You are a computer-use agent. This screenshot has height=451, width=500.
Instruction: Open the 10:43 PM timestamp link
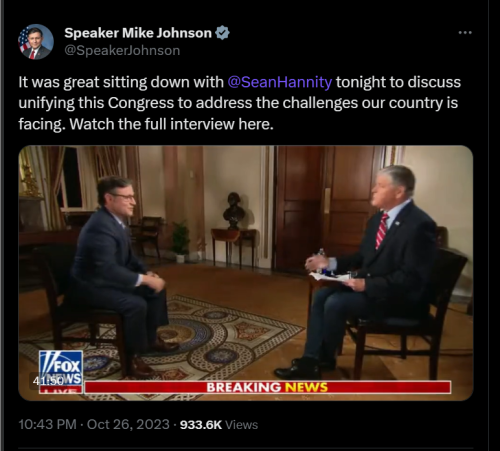click(47, 424)
